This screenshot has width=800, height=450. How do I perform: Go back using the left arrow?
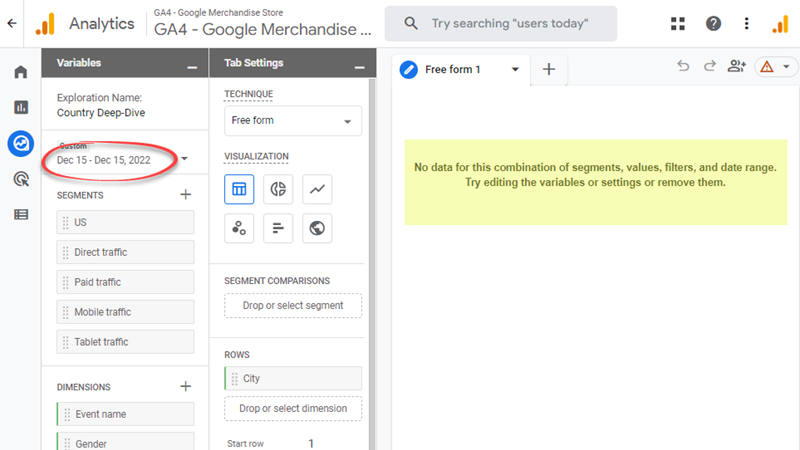click(12, 23)
